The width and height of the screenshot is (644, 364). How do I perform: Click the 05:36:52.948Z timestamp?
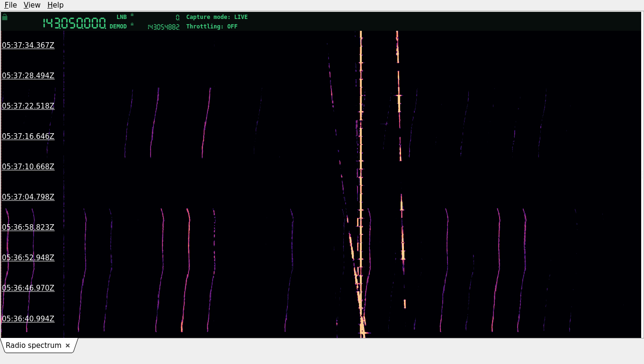[x=28, y=258]
